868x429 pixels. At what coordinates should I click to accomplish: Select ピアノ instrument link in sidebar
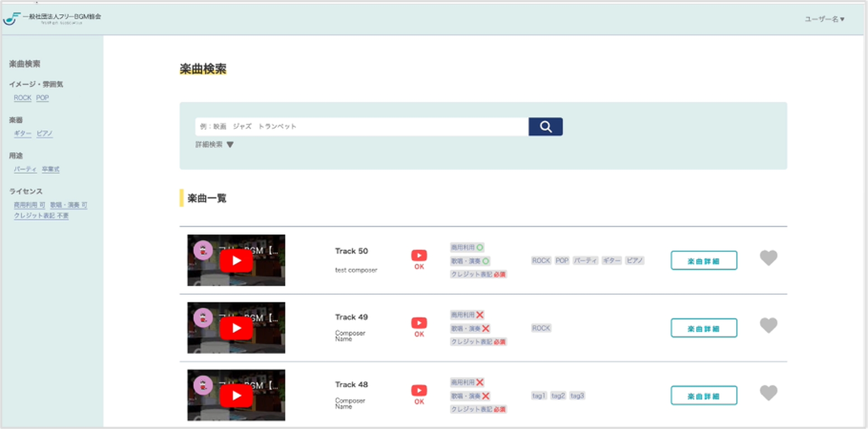(44, 133)
